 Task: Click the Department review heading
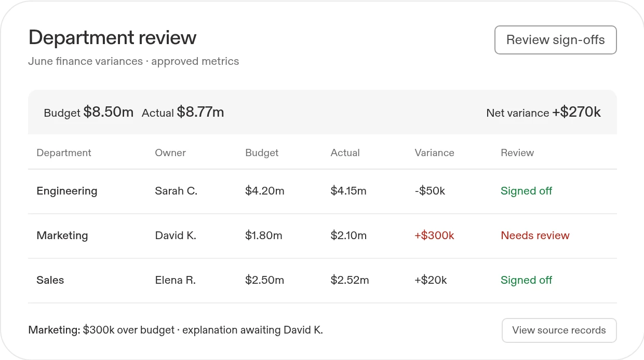click(113, 38)
